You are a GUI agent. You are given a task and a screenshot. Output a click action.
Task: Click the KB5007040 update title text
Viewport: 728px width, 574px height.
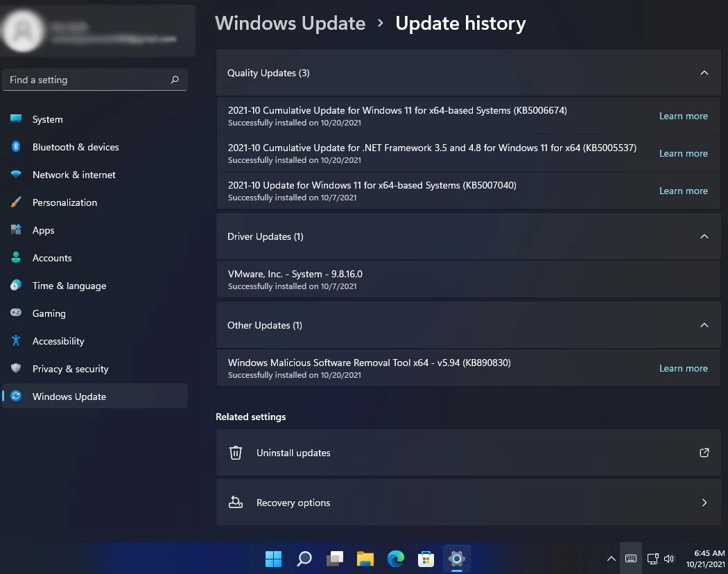(x=372, y=185)
